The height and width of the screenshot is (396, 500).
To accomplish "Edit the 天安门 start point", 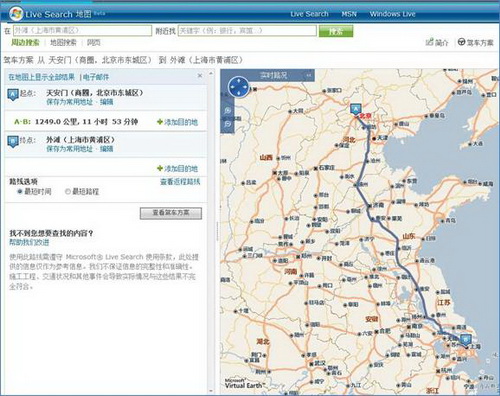I will click(x=107, y=102).
